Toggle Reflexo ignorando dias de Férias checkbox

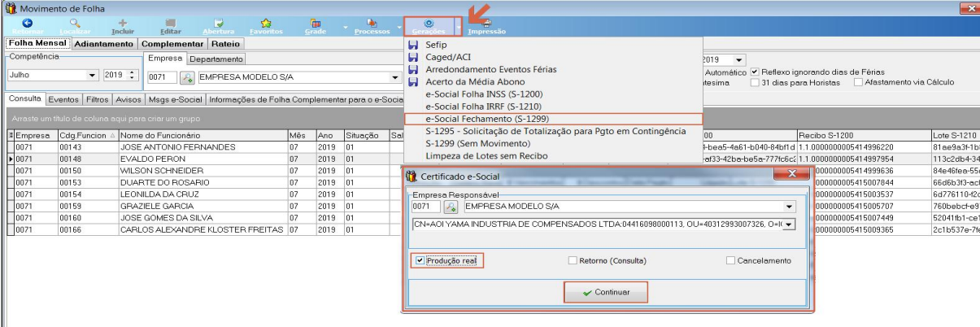coord(755,71)
